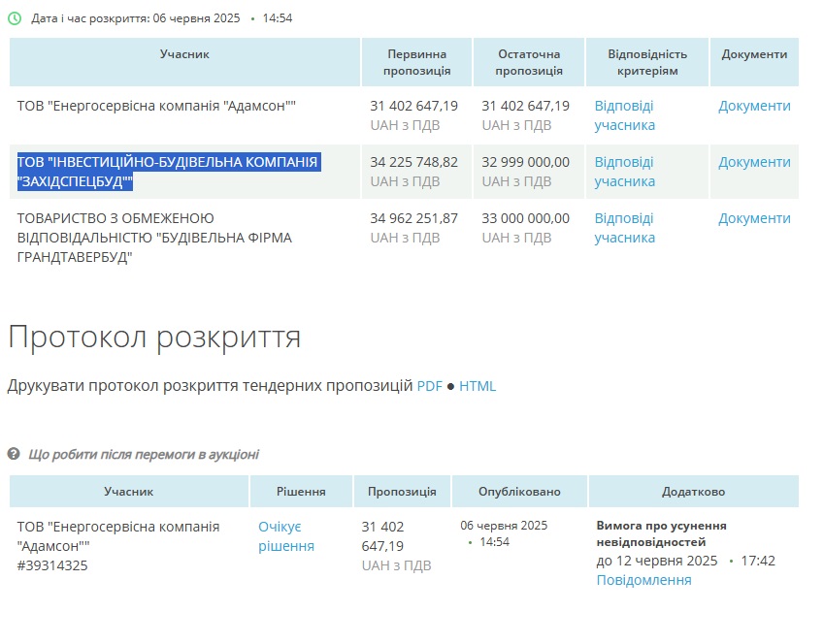Click initial bid 34 225 748,82
The width and height of the screenshot is (824, 644).
413,162
